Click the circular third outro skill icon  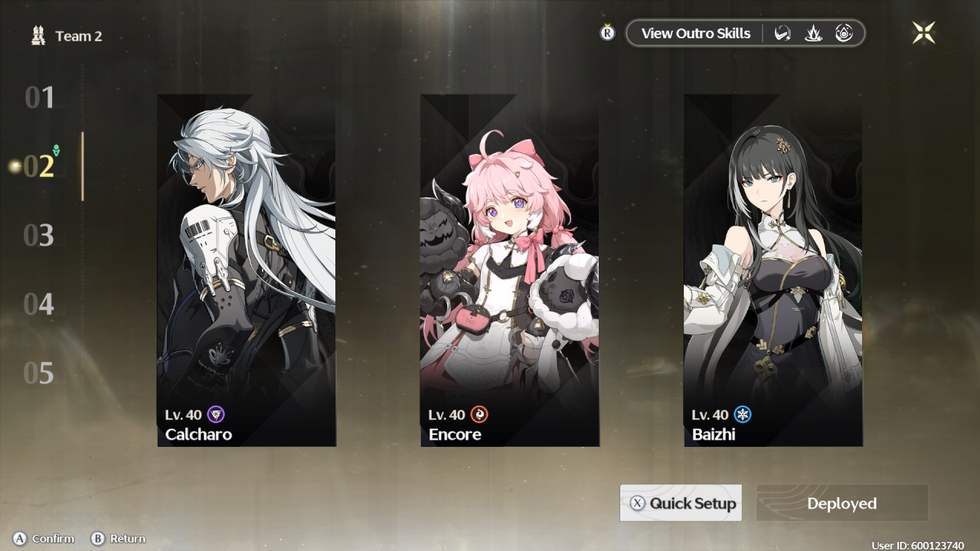coord(844,34)
